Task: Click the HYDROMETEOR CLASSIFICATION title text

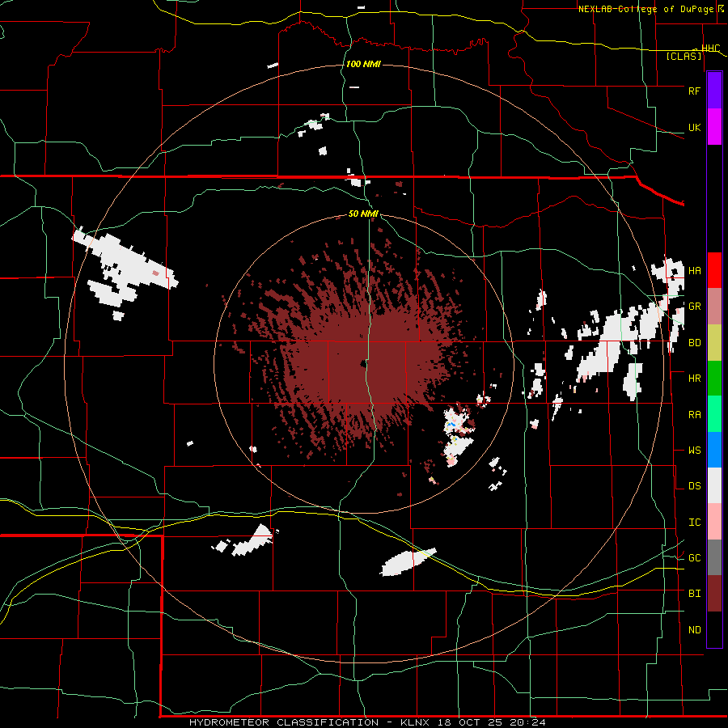Action: coord(284,722)
